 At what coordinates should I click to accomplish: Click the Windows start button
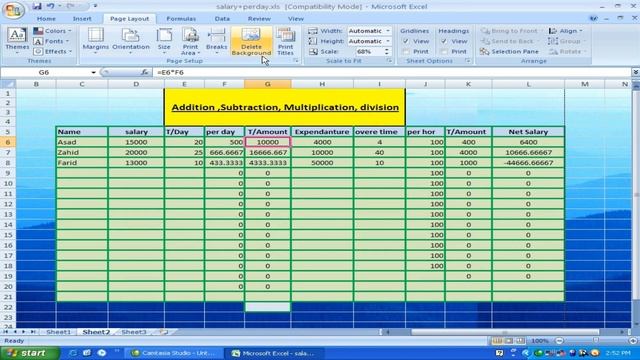[x=29, y=353]
